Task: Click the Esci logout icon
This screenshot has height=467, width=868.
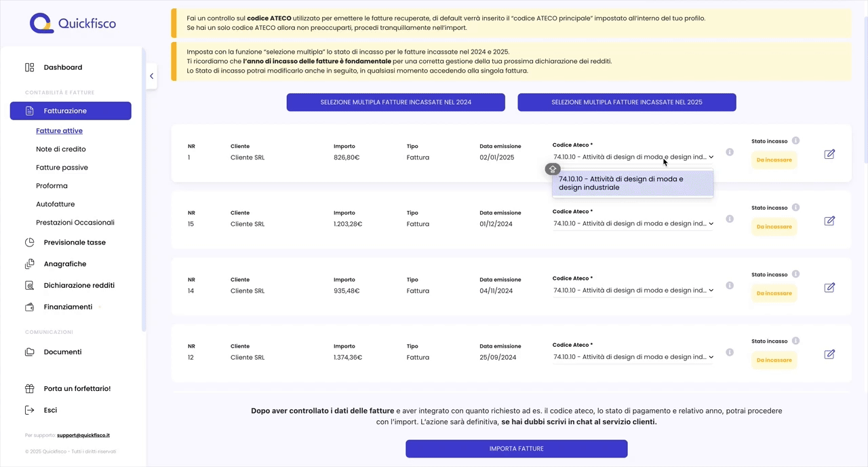Action: pyautogui.click(x=29, y=410)
